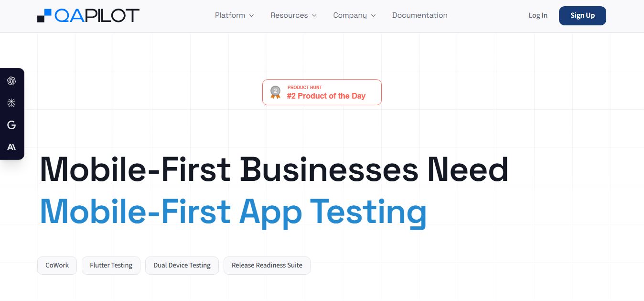This screenshot has width=644, height=301.
Task: Open the #2 Product of the Day badge
Action: click(x=322, y=92)
